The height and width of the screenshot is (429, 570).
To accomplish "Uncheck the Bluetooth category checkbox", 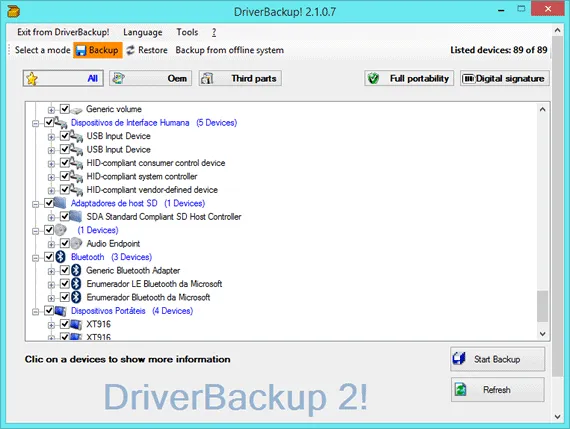I will pyautogui.click(x=49, y=257).
